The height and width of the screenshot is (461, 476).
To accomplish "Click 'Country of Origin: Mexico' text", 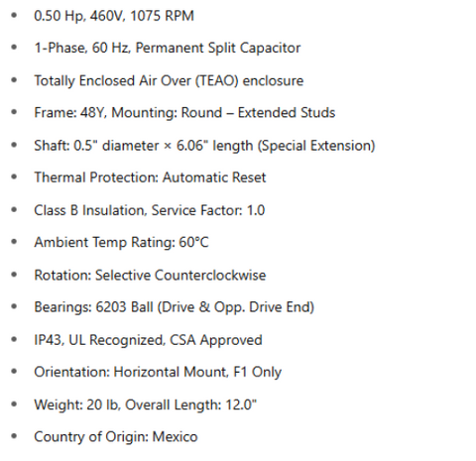I will 116,437.
